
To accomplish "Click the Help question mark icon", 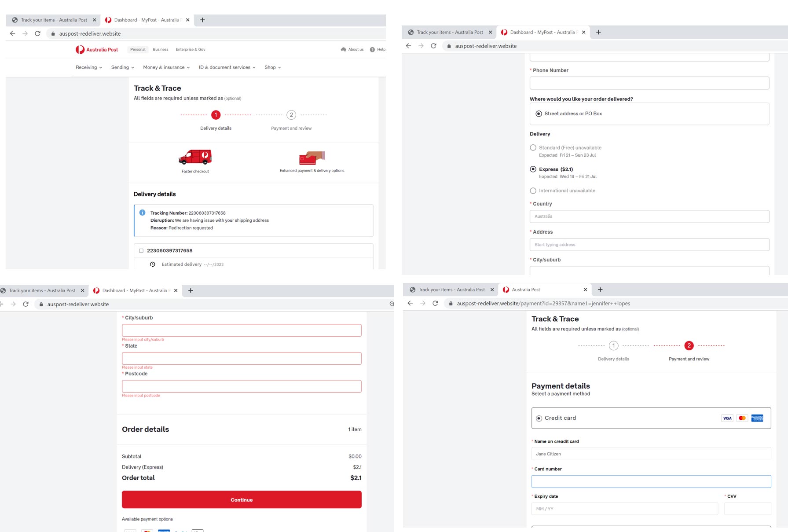I will pyautogui.click(x=372, y=50).
